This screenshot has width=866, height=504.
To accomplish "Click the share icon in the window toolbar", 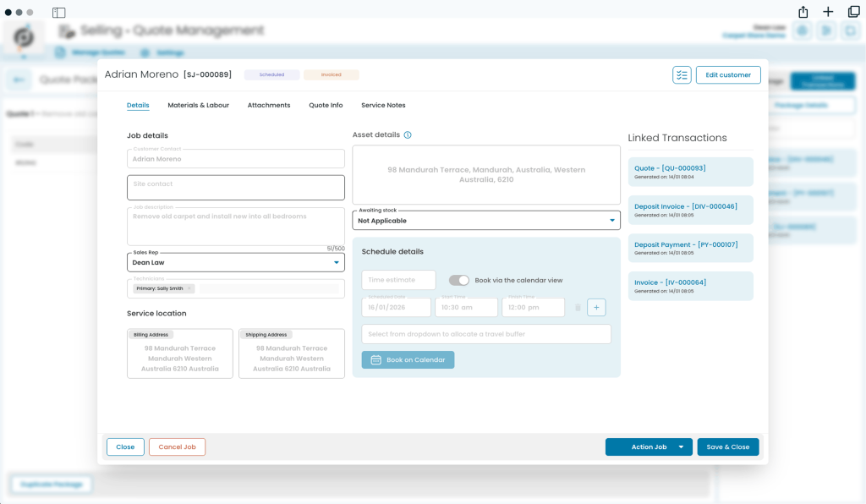I will pyautogui.click(x=803, y=12).
